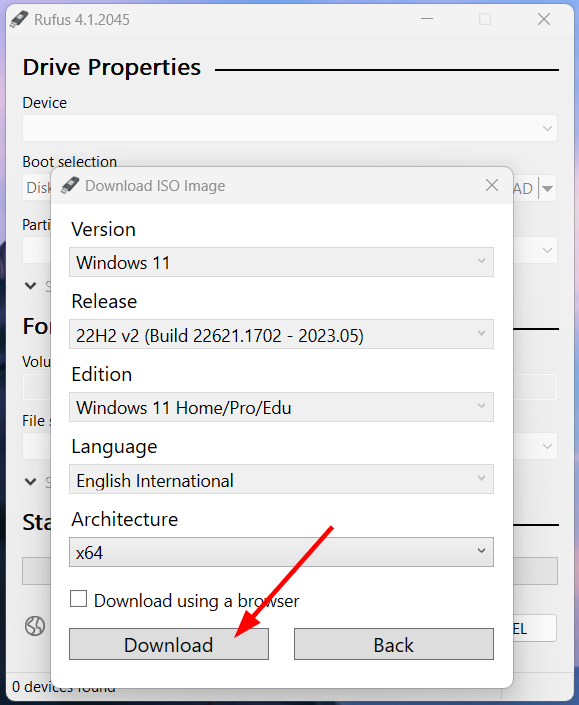Close the Download ISO Image dialog
Image resolution: width=579 pixels, height=705 pixels.
(492, 185)
